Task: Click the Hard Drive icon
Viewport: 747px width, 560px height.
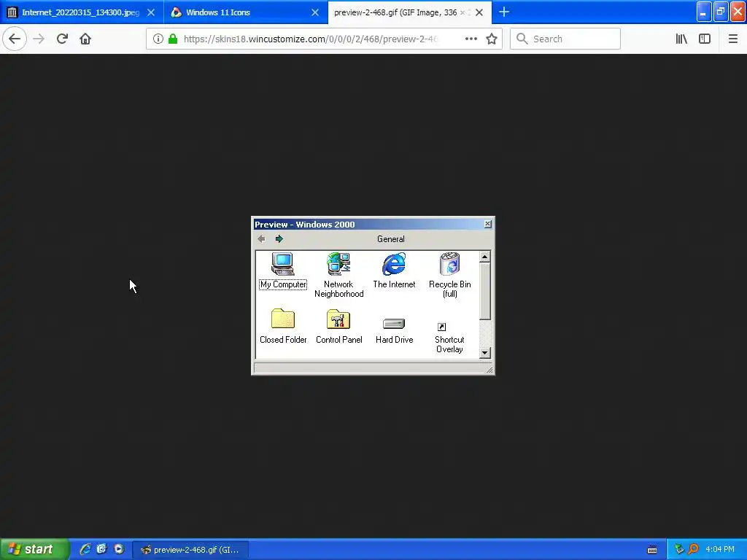Action: (x=394, y=324)
